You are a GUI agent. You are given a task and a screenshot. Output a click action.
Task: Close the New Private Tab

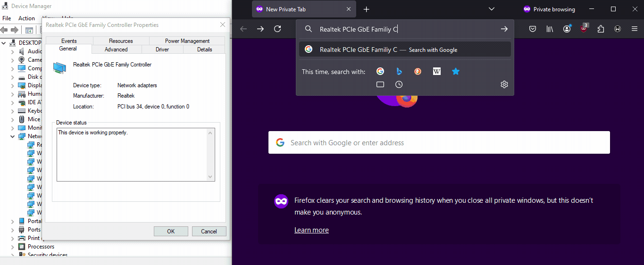[x=349, y=9]
